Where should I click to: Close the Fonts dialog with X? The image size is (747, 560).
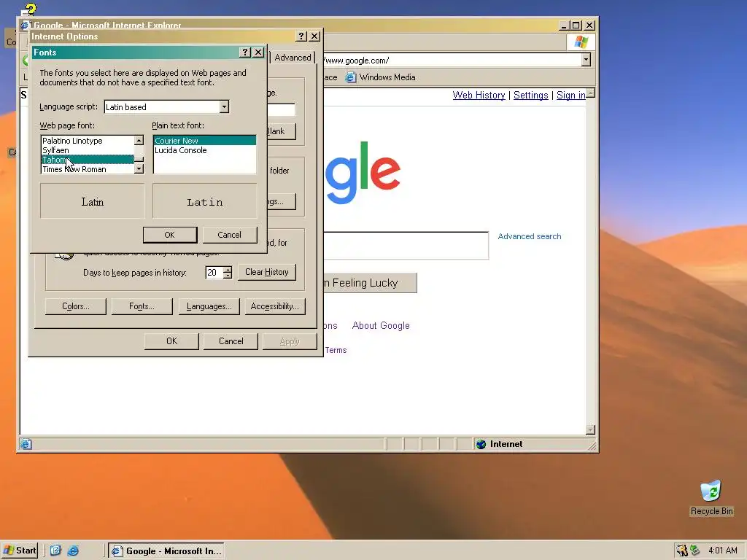(258, 52)
